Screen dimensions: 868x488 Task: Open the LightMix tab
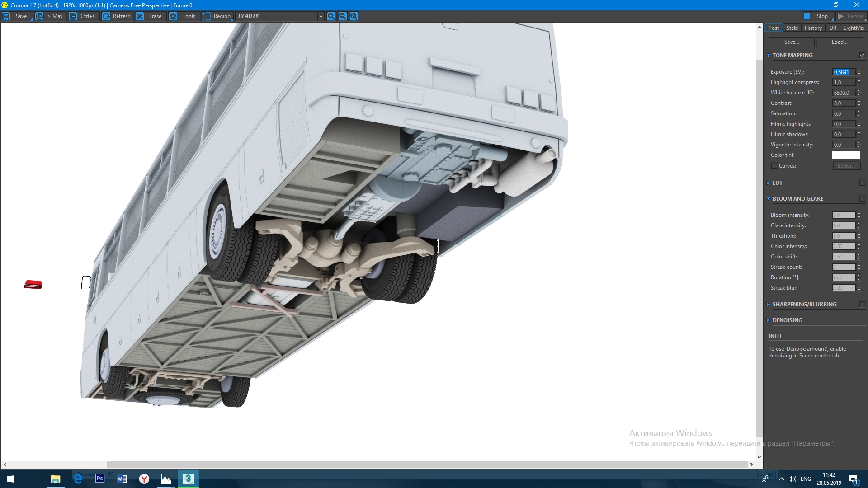pos(854,28)
